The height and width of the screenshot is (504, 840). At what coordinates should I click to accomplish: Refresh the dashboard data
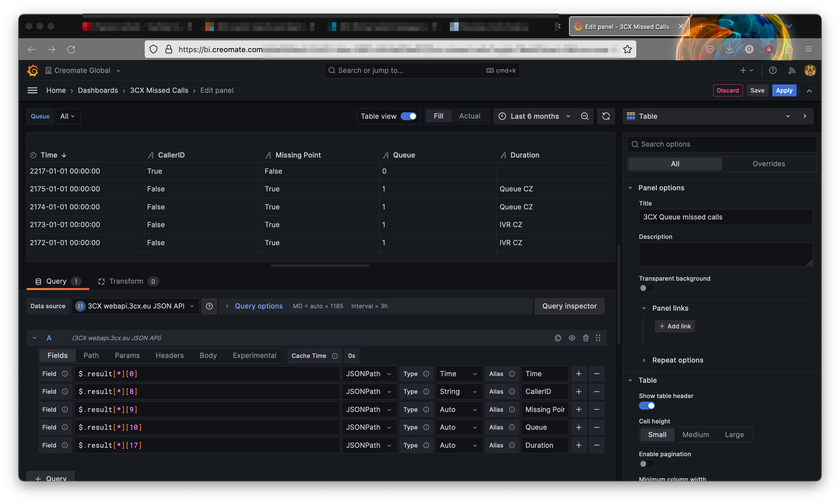pos(606,116)
